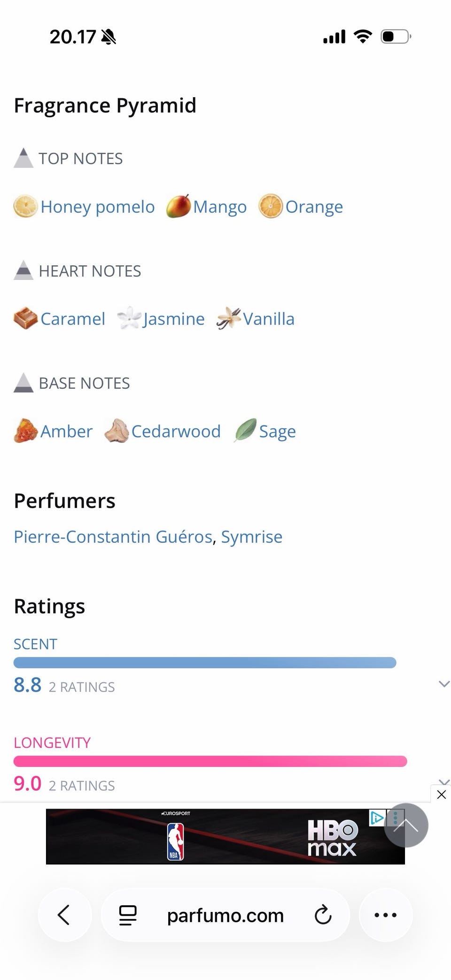Expand the Scent rating details
Image resolution: width=451 pixels, height=980 pixels.
click(x=443, y=684)
